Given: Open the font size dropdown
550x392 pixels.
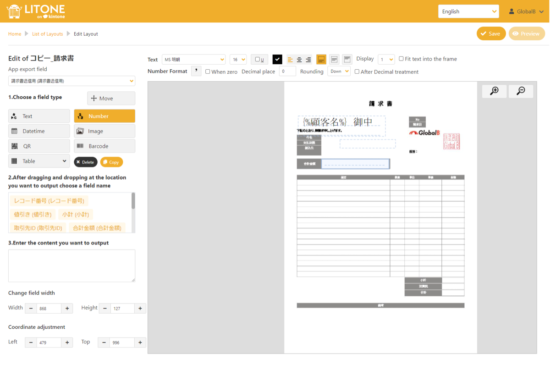Looking at the screenshot, I should [x=238, y=60].
